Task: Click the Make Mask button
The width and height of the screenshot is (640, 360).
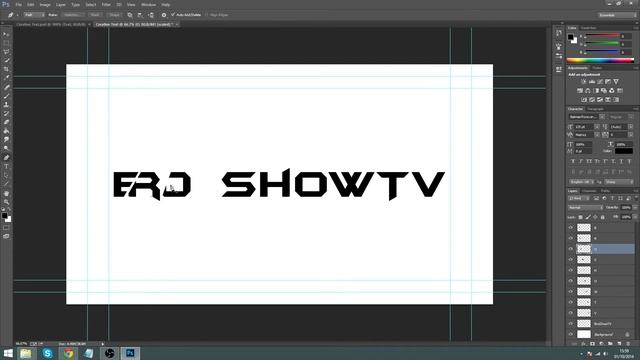Action: coord(95,15)
